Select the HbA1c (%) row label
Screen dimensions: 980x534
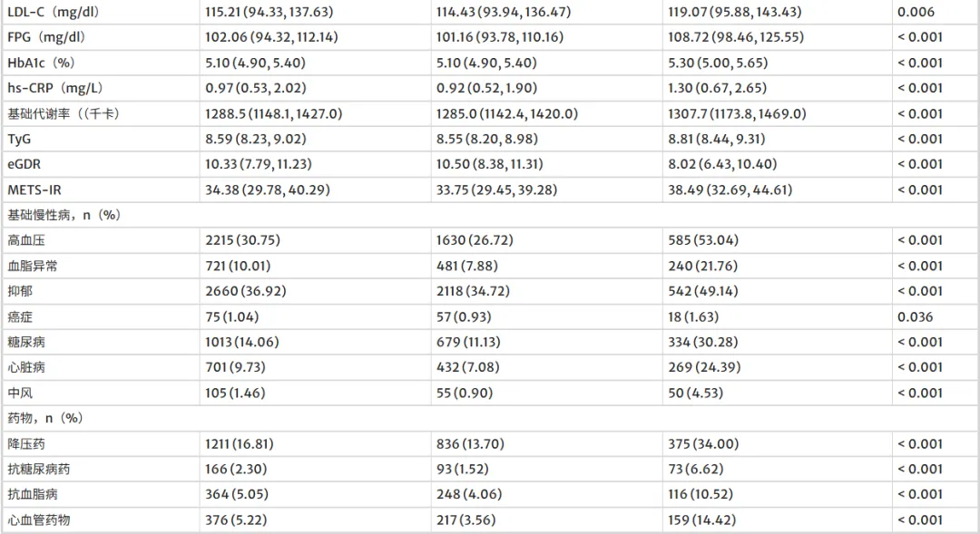tap(41, 63)
